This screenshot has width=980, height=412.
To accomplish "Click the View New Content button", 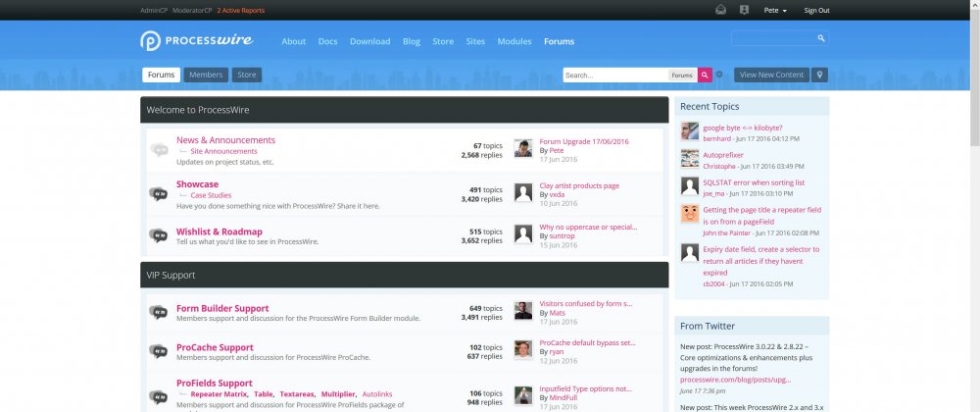I will click(x=771, y=75).
